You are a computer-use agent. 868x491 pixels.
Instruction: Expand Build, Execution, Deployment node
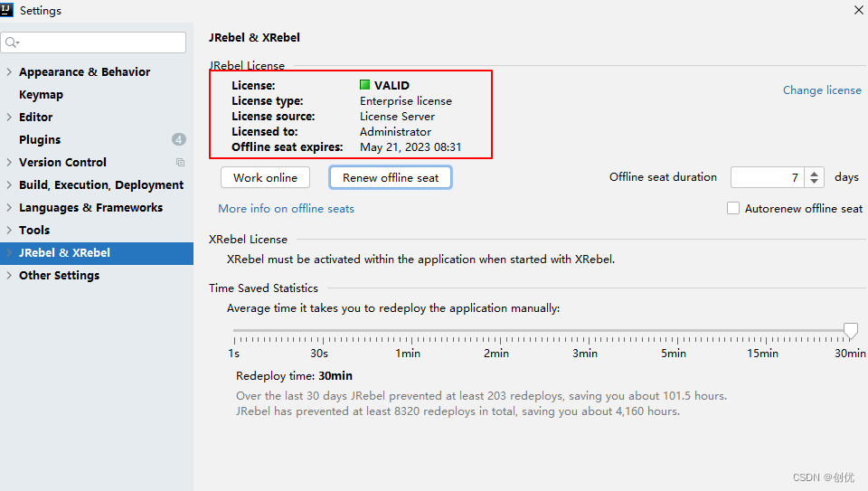coord(9,184)
